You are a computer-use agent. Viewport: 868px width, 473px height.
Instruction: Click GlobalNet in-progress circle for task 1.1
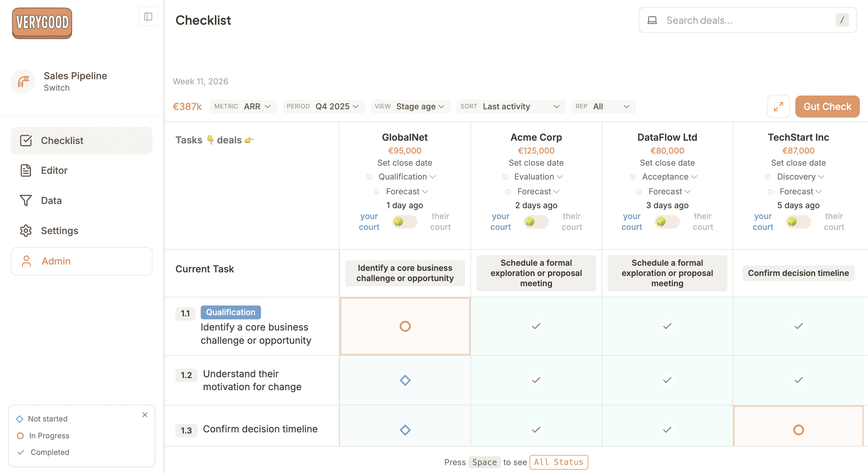pyautogui.click(x=405, y=326)
